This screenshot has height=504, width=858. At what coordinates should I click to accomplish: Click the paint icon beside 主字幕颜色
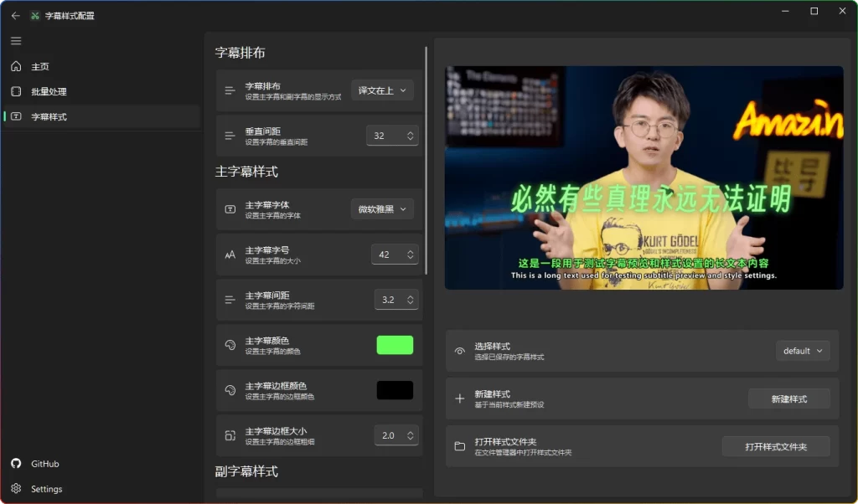[x=230, y=344]
